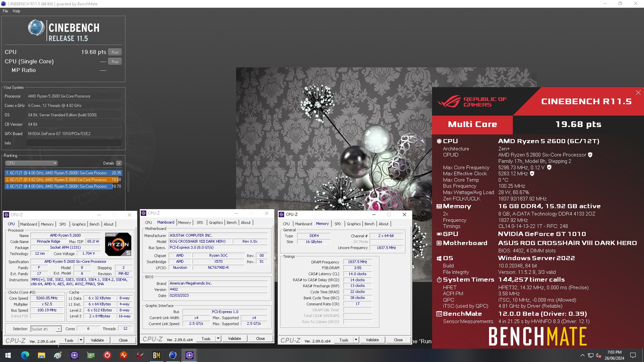644x362 pixels.
Task: Open Tools dropdown arrow in Mainboard window
Action: 218,339
